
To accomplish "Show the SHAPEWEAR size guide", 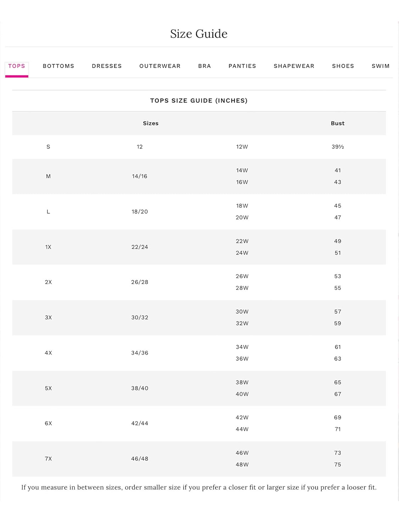I will (294, 66).
